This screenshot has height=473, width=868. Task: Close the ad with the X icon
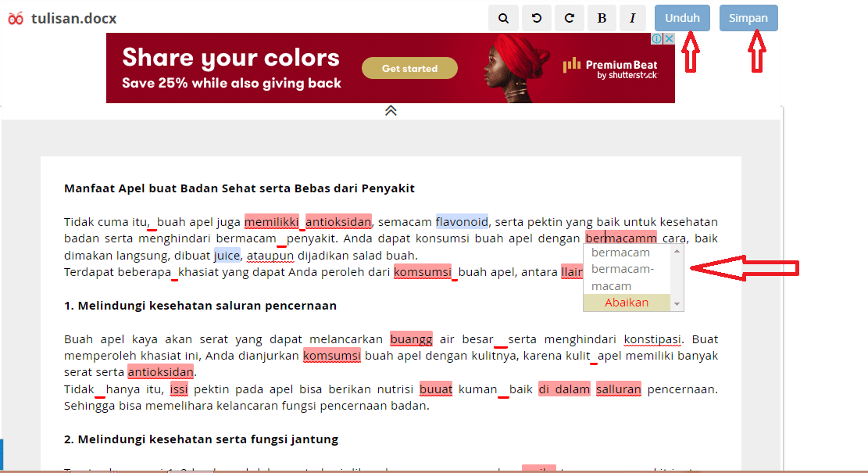click(670, 38)
